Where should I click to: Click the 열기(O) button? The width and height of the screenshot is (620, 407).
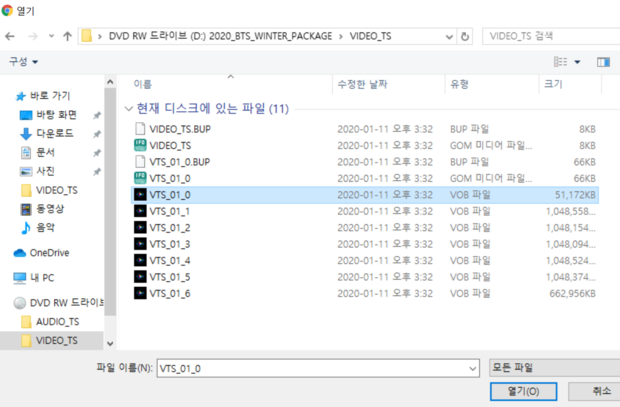coord(524,392)
